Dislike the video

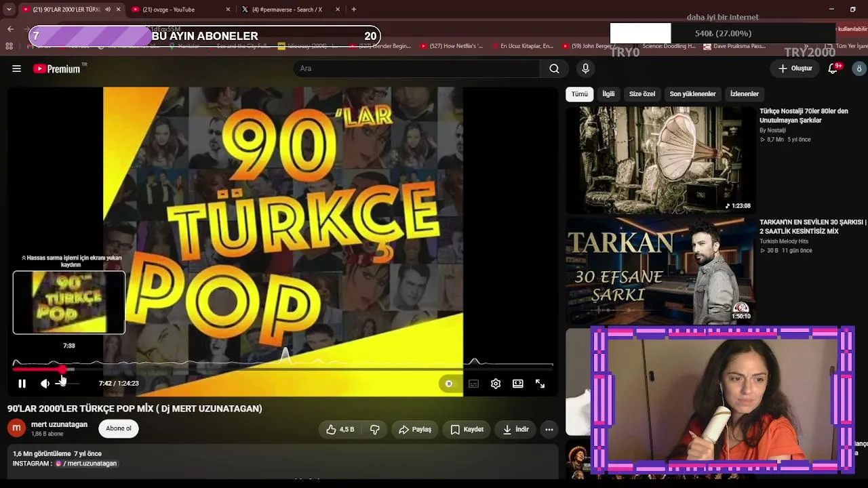374,429
